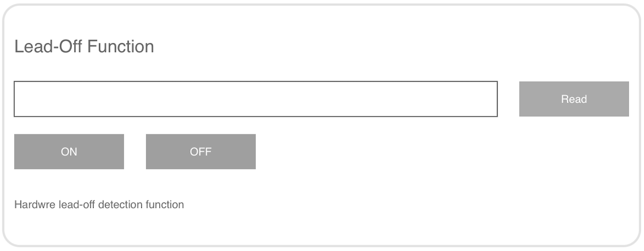The height and width of the screenshot is (251, 644).
Task: Turn lead-off detection ON
Action: point(69,152)
